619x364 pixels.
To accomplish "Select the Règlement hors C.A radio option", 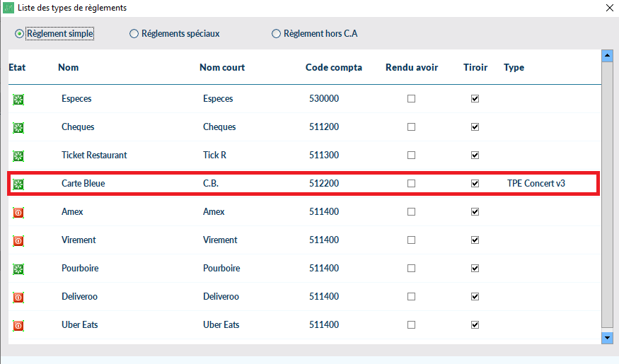I will coord(276,34).
